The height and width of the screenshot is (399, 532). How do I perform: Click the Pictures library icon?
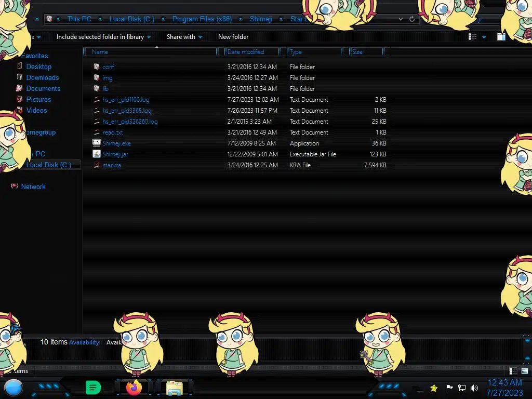[x=20, y=99]
